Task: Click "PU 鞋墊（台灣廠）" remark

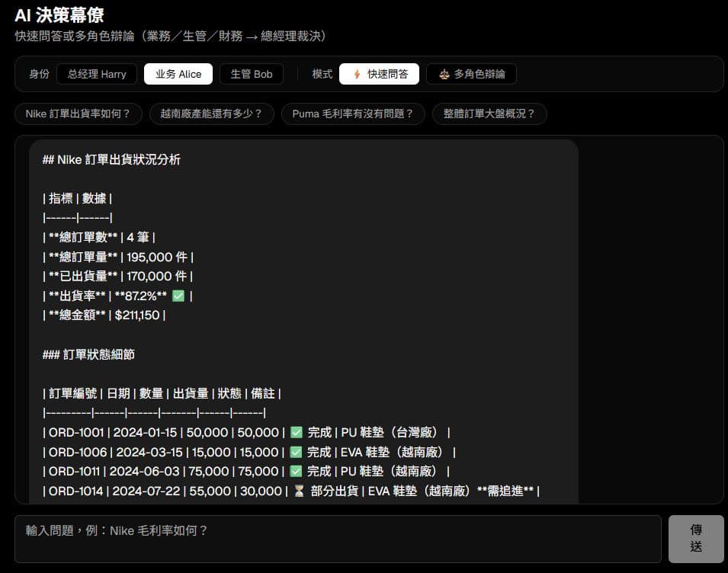Action: click(x=391, y=433)
